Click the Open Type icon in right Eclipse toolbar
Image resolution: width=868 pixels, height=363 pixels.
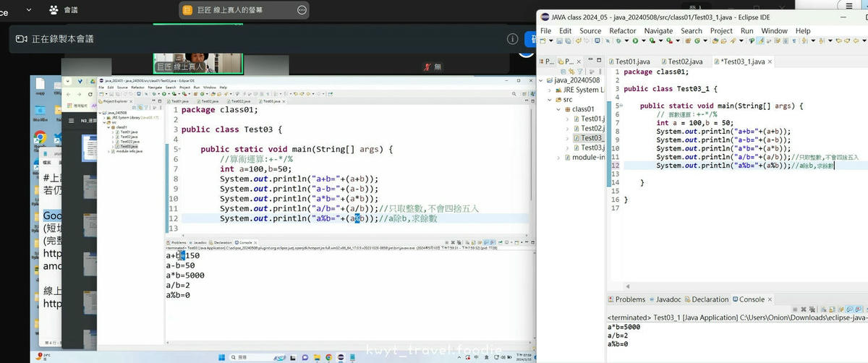coord(715,41)
